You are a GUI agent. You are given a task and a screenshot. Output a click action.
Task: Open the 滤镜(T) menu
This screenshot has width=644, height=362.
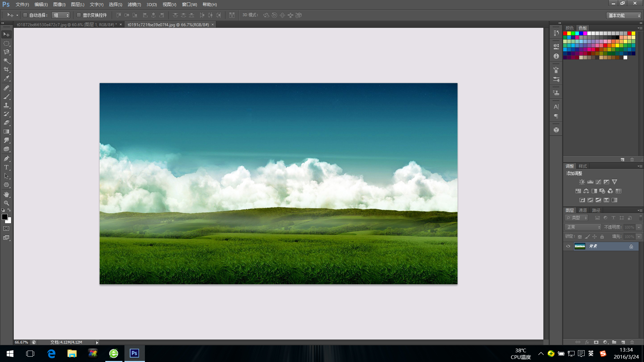click(134, 4)
